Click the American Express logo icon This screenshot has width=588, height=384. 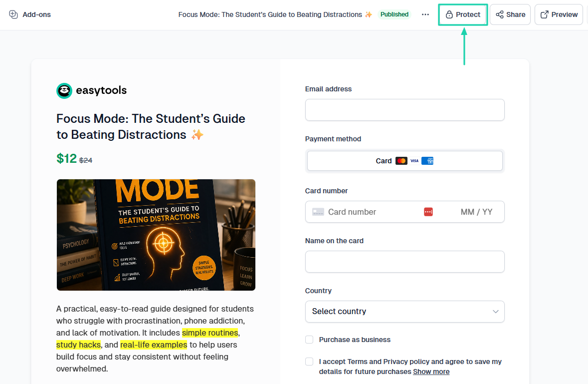[427, 161]
